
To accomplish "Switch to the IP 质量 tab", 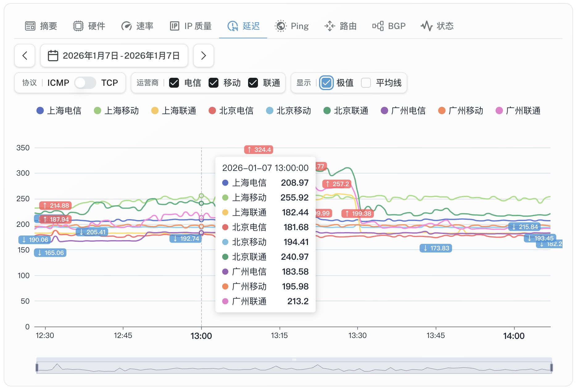I will click(191, 26).
